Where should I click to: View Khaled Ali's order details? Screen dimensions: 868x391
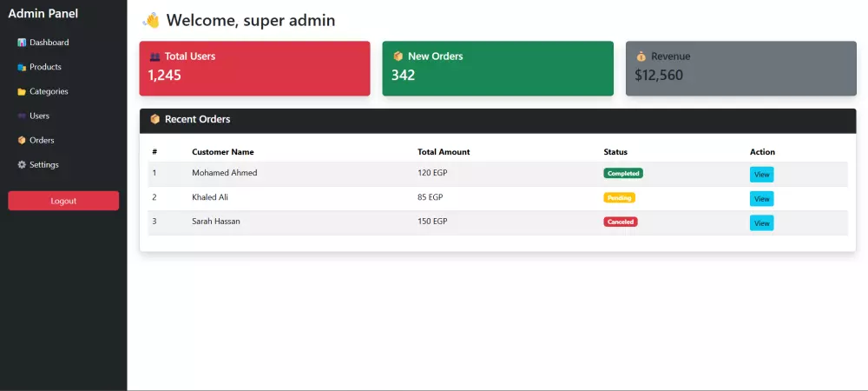click(762, 199)
